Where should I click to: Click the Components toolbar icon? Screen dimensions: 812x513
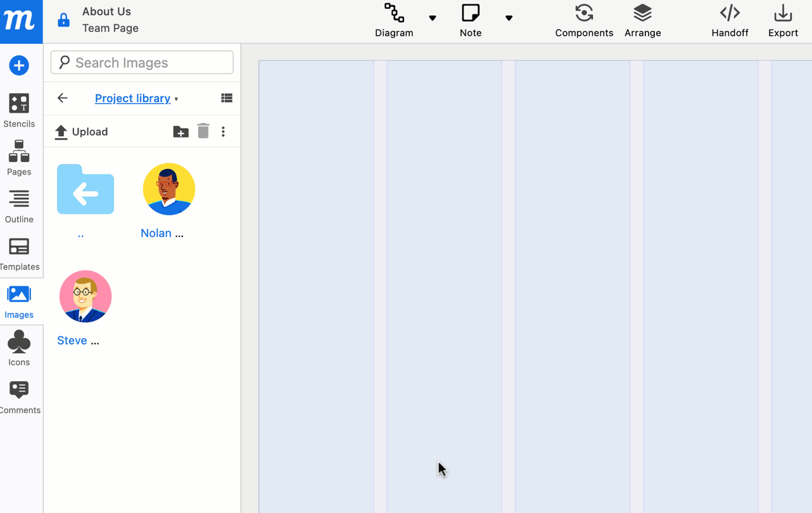[583, 19]
